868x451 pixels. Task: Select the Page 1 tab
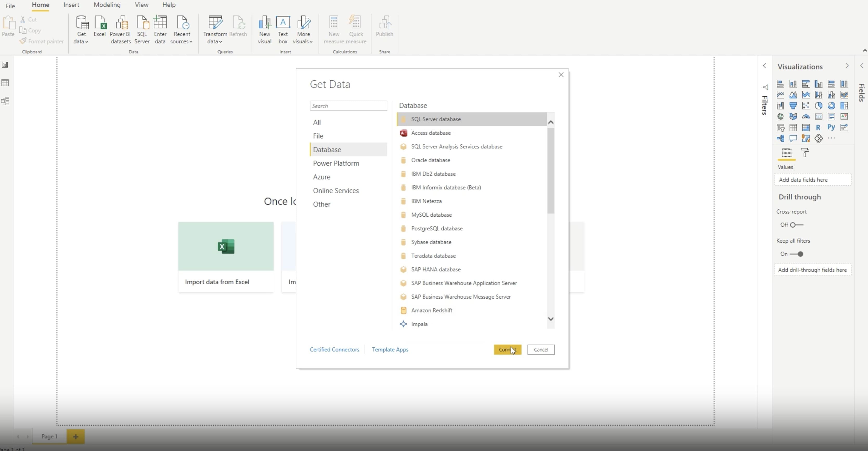click(x=49, y=436)
